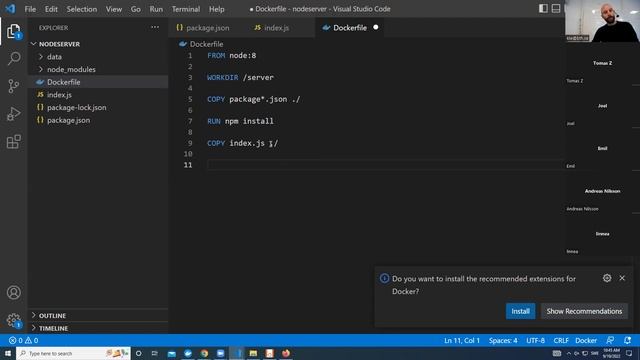Viewport: 640px width, 360px height.
Task: Click Install for Docker extensions
Action: [x=520, y=311]
